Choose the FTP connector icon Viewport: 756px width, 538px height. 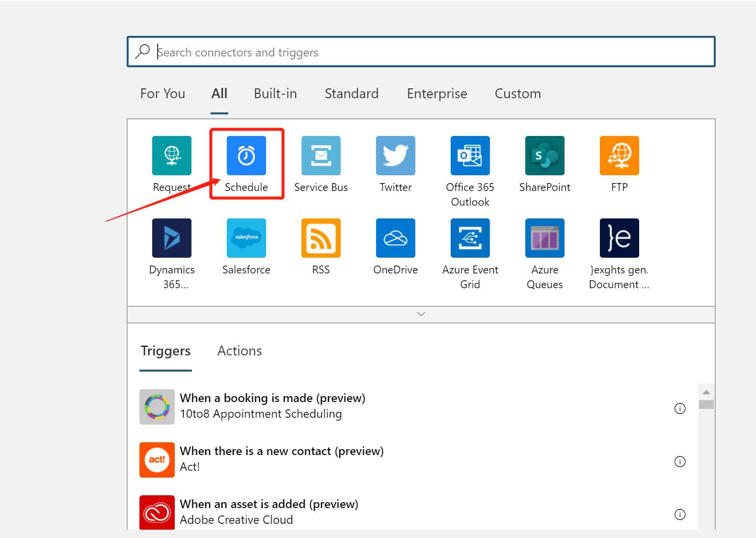(x=620, y=156)
